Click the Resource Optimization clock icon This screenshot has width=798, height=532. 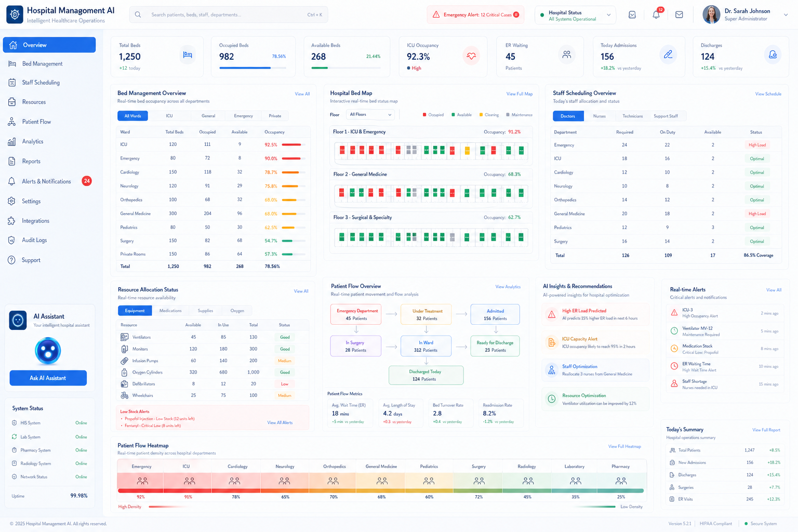pyautogui.click(x=552, y=399)
